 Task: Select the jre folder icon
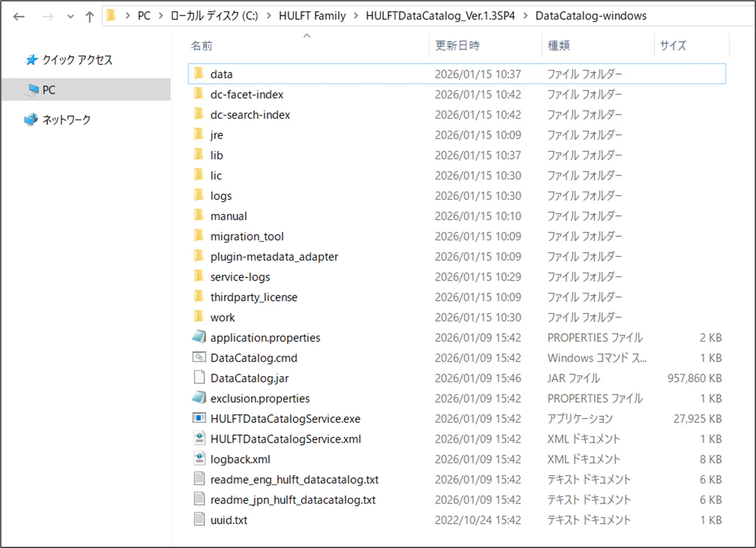198,134
